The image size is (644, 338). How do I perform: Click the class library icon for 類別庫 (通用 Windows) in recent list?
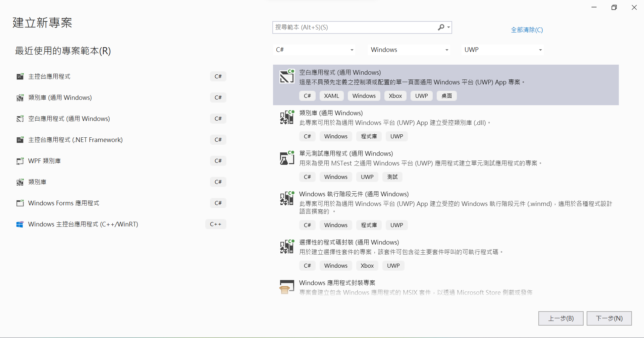[x=20, y=97]
